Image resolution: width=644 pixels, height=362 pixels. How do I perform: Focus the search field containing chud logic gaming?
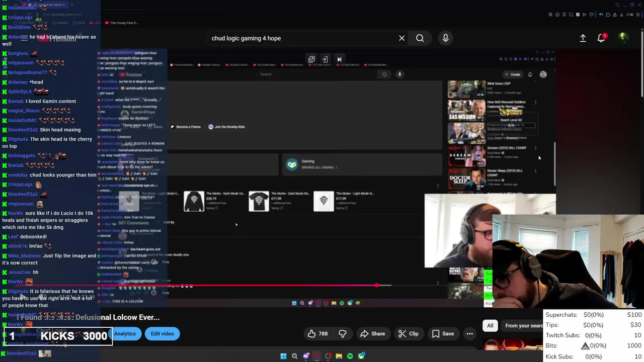click(302, 38)
